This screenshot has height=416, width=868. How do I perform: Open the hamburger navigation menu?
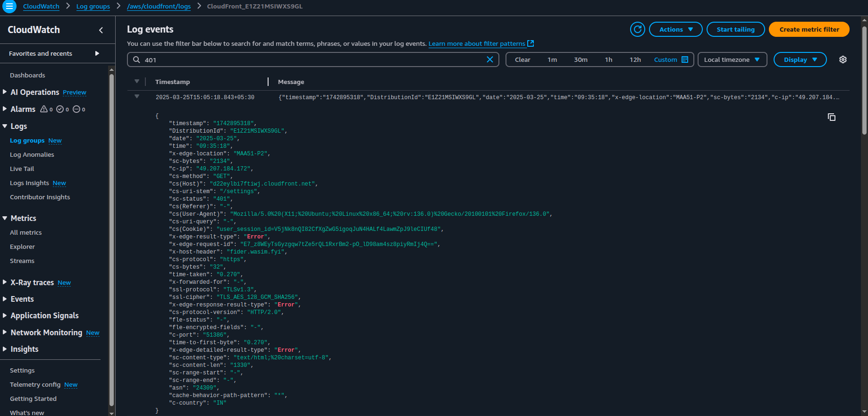tap(9, 6)
